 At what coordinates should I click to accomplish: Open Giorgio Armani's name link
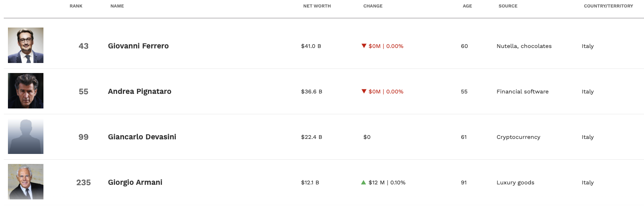pyautogui.click(x=135, y=182)
